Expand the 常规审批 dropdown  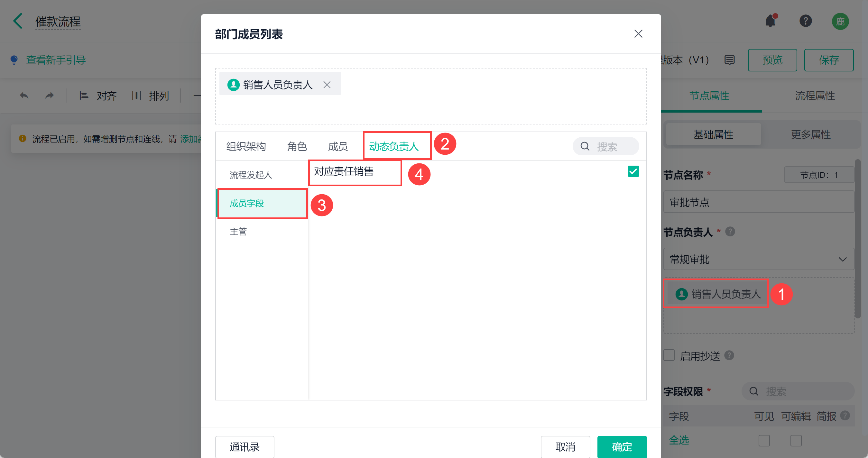758,259
